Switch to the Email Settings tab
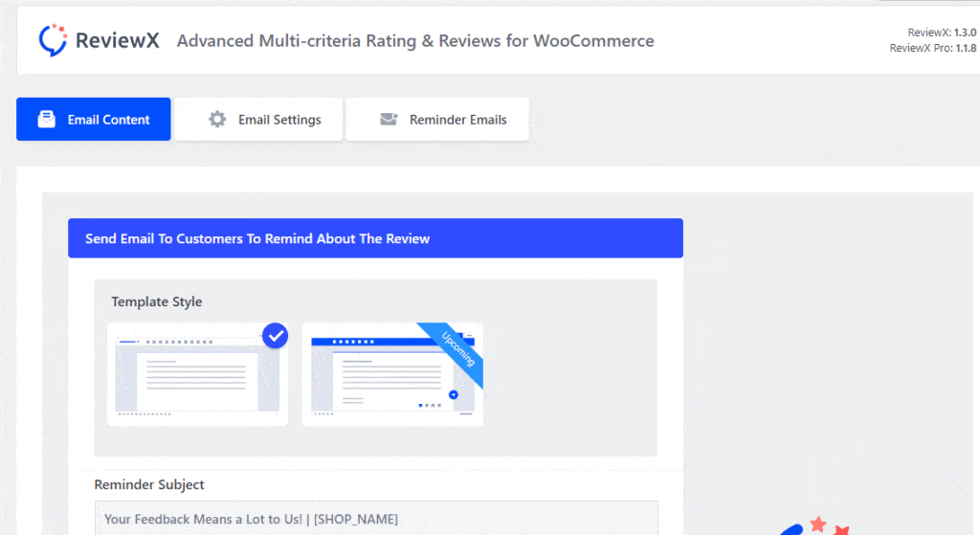This screenshot has height=535, width=980. [258, 119]
